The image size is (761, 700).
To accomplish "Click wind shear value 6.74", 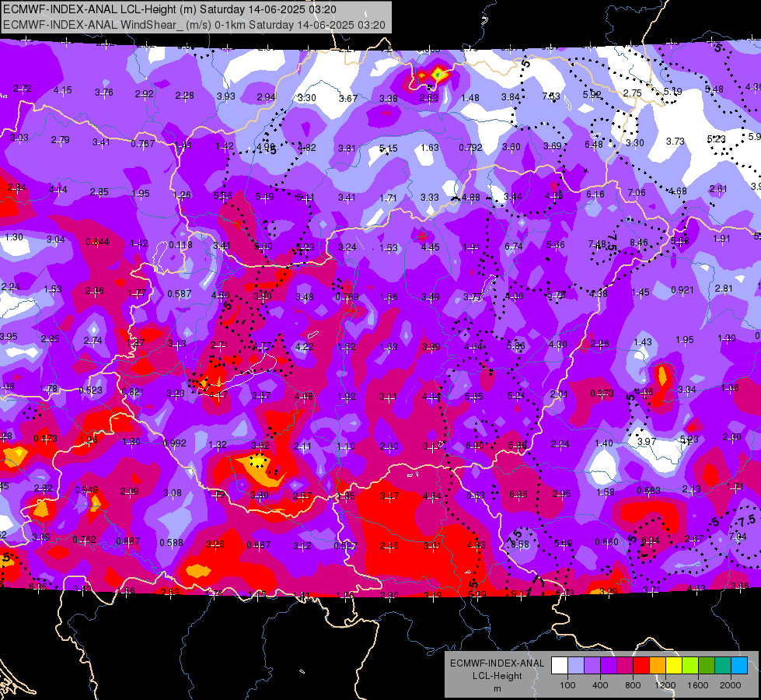I will point(514,247).
